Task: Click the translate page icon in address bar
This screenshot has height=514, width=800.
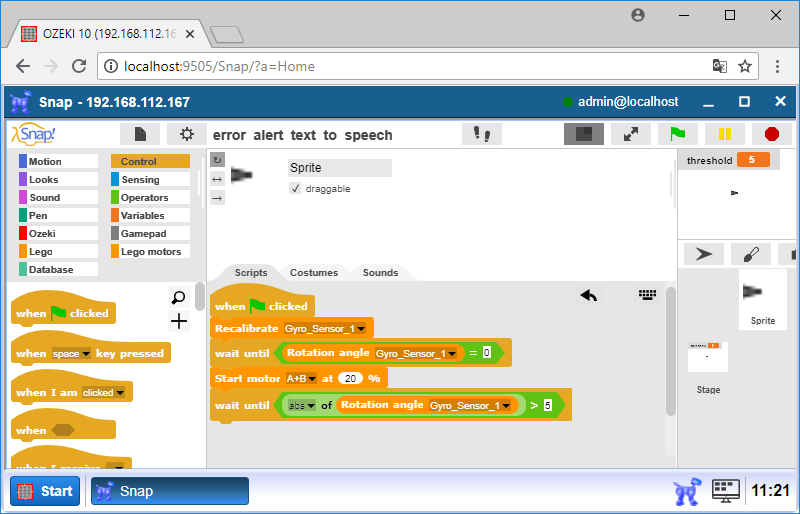Action: 719,66
